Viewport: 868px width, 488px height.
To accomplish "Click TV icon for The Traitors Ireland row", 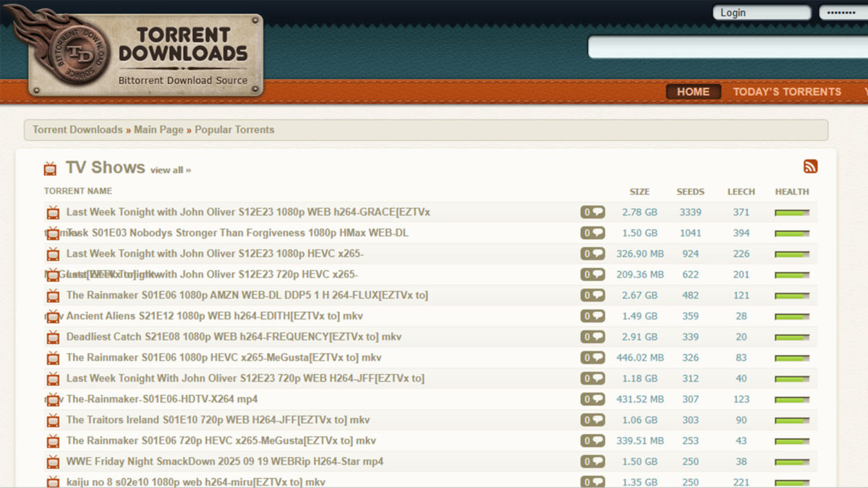I will (53, 421).
